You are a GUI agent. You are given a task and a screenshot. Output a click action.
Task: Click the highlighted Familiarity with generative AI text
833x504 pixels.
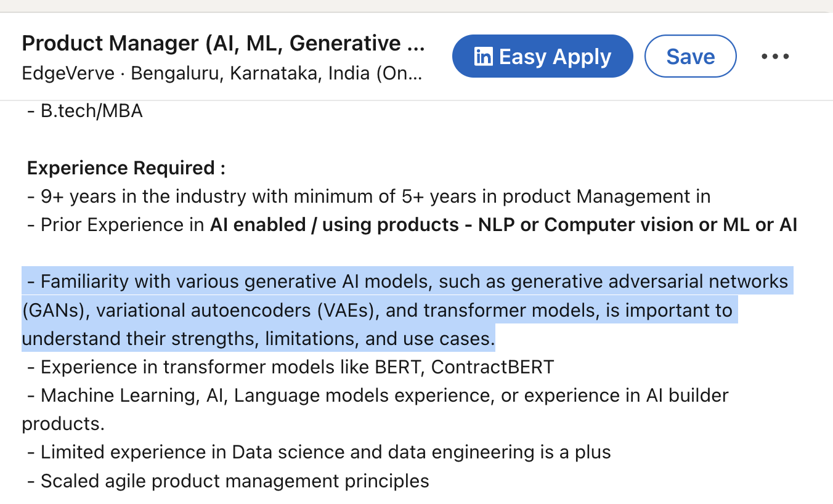click(407, 282)
